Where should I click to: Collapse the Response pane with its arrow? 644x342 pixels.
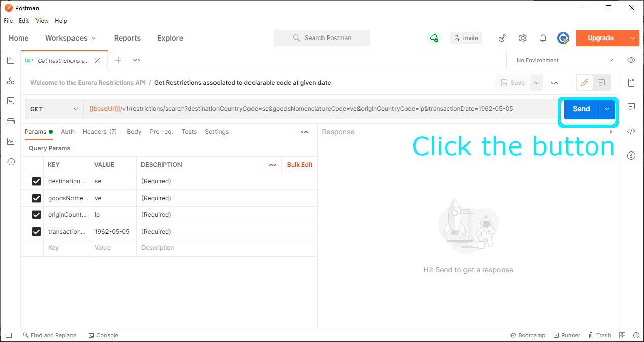coord(611,132)
